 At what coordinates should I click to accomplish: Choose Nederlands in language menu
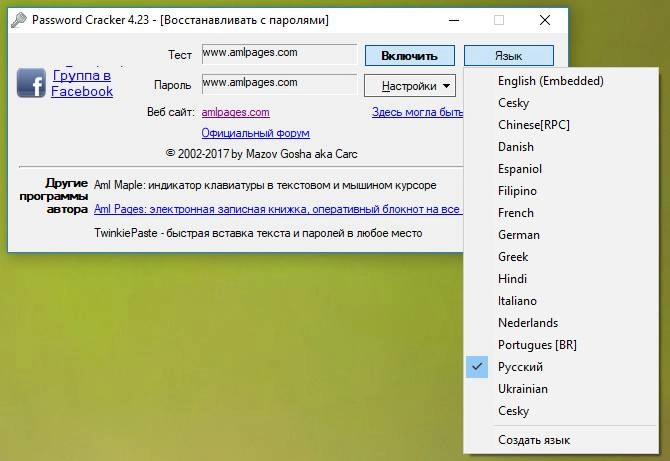(561, 323)
